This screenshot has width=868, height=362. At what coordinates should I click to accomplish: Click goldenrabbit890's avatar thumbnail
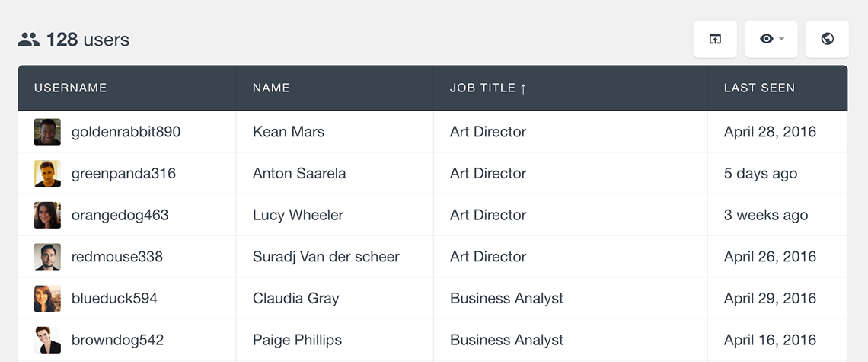pyautogui.click(x=48, y=132)
